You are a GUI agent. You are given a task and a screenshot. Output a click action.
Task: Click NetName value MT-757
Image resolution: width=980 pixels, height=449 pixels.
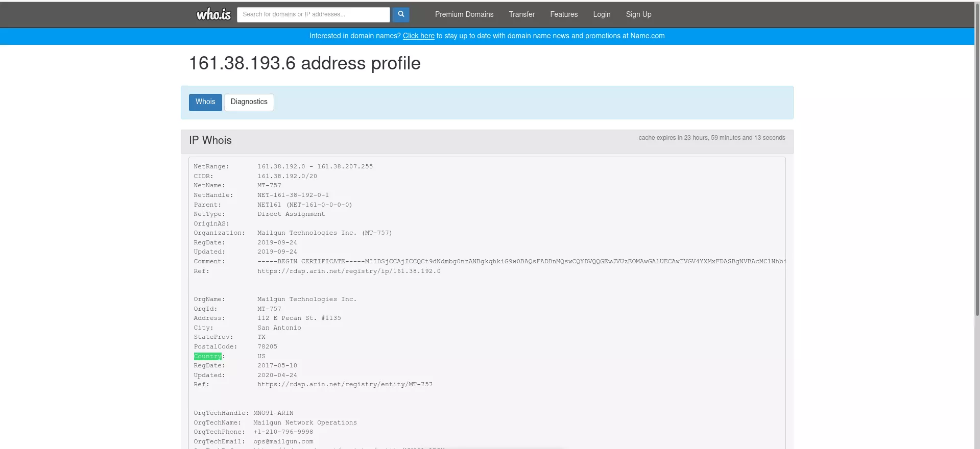[269, 186]
